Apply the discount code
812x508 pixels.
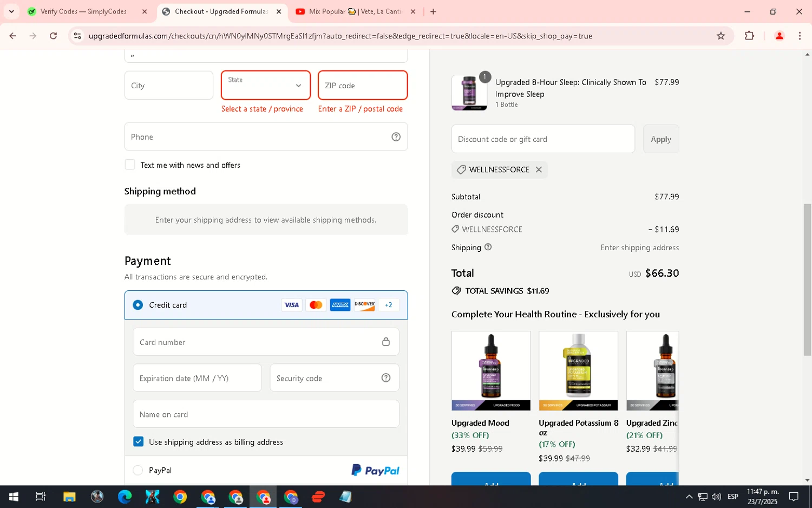pos(661,139)
